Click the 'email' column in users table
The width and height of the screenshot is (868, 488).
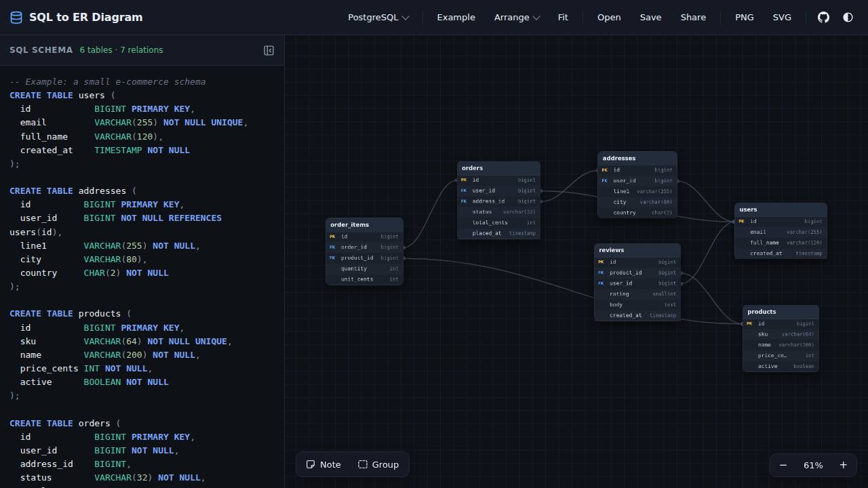(x=781, y=232)
